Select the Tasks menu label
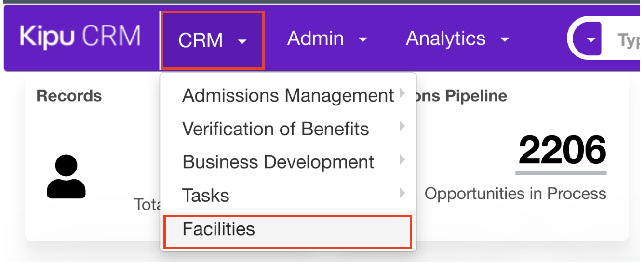644x263 pixels. 206,196
